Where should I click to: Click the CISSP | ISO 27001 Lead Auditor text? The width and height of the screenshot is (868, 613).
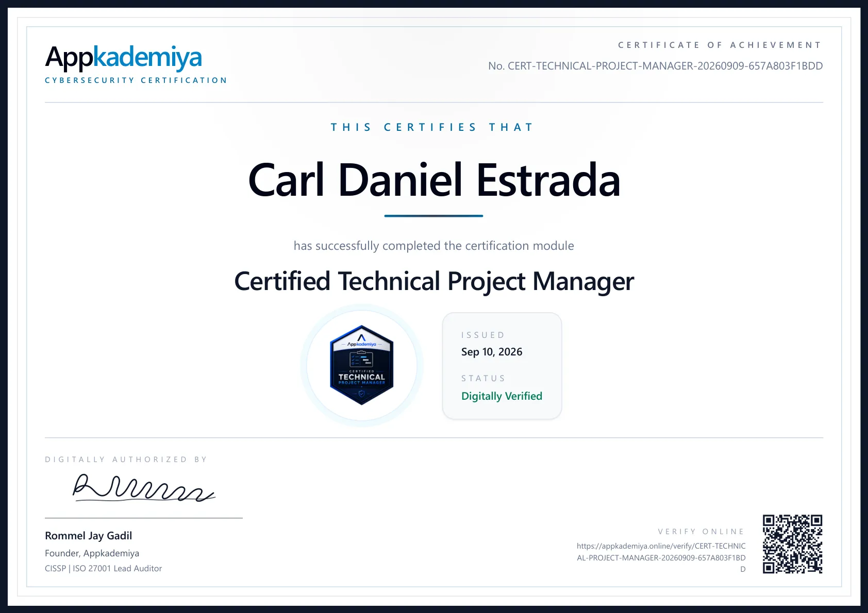[x=103, y=569]
